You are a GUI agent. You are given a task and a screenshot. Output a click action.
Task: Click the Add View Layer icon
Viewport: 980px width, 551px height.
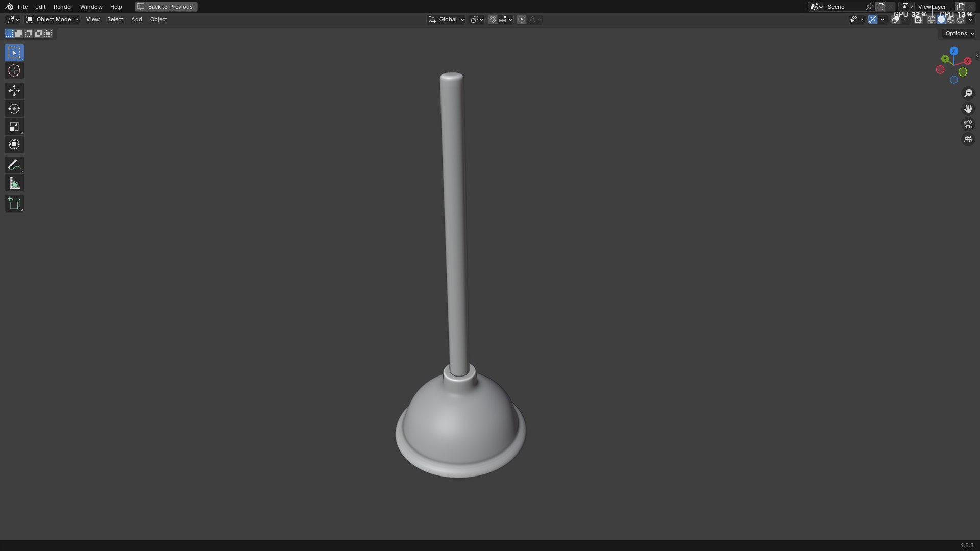(960, 7)
